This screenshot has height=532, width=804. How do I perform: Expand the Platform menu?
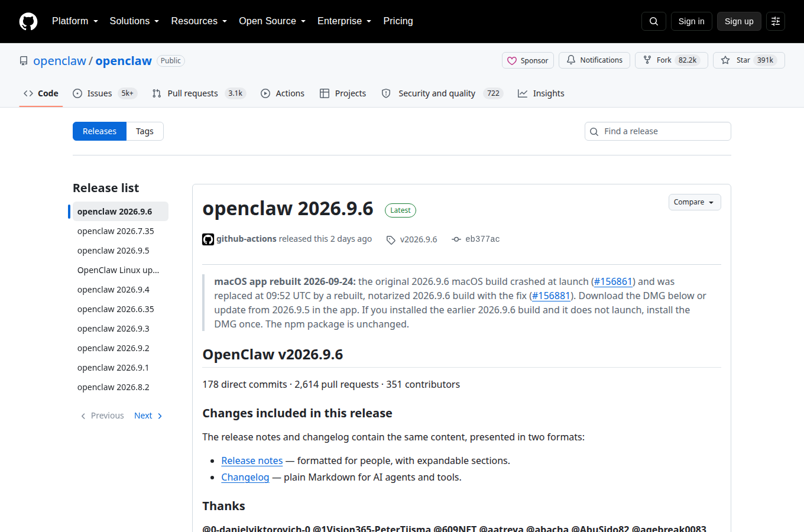coord(75,21)
